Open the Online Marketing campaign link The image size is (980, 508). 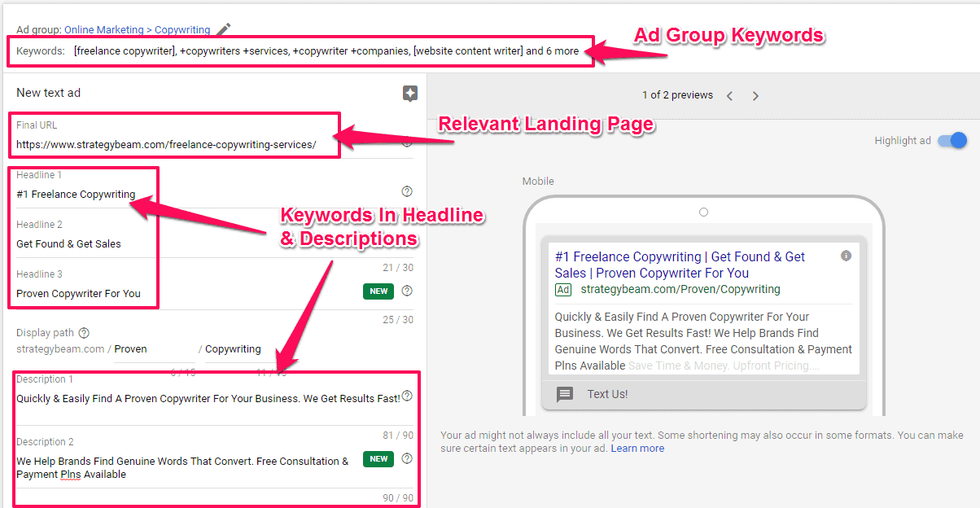click(103, 30)
